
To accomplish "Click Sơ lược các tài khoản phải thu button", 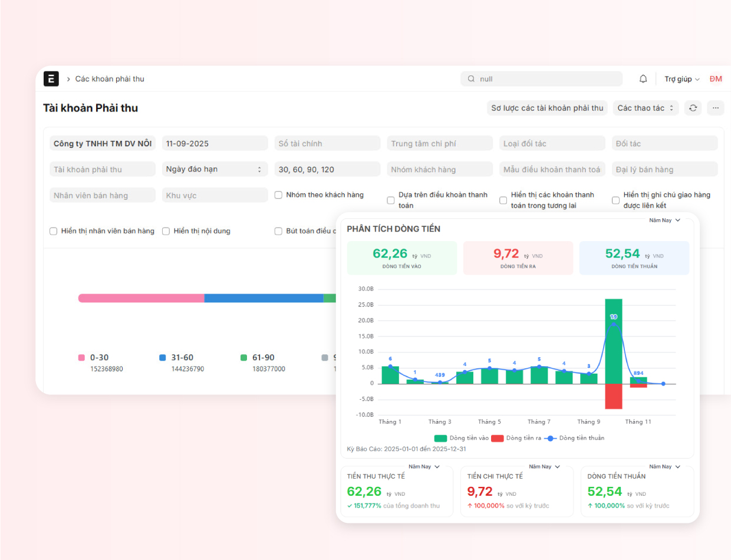I will [547, 108].
